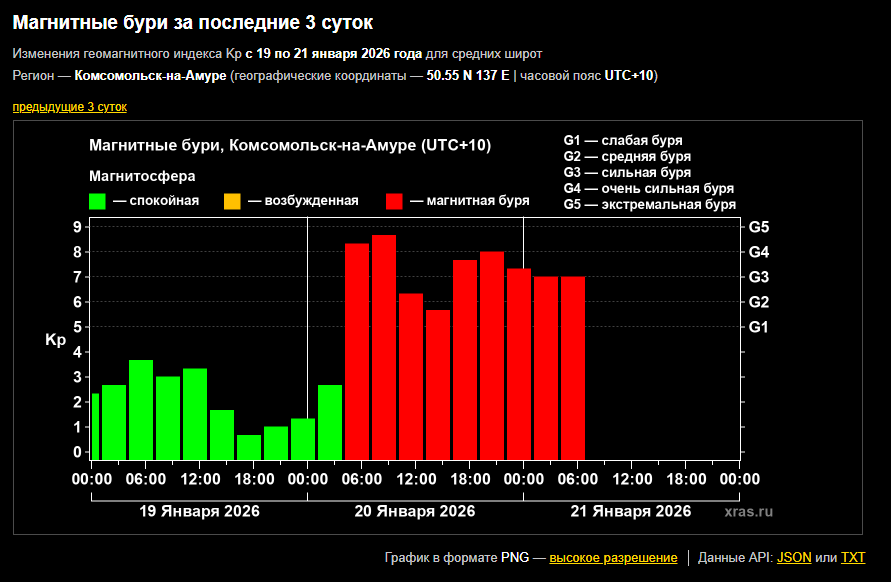Click the 20 Января 2026 date label

[x=415, y=511]
